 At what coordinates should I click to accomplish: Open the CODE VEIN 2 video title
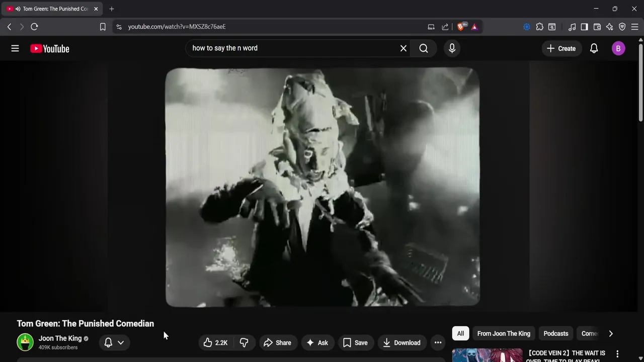566,356
